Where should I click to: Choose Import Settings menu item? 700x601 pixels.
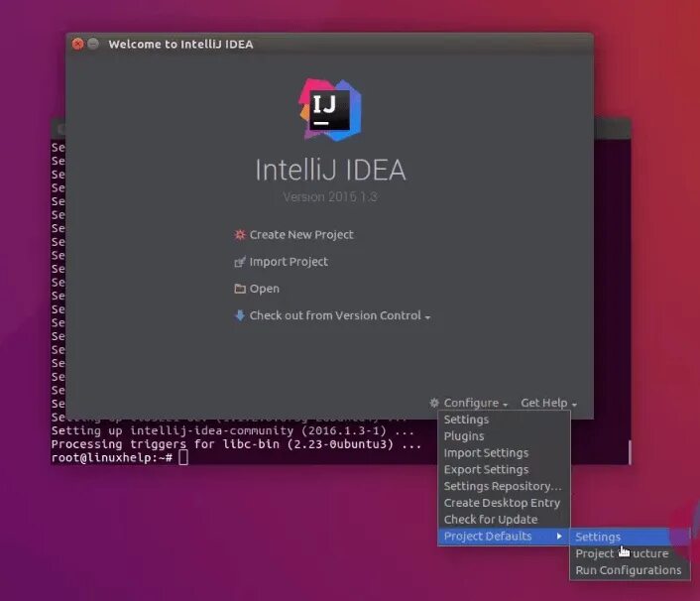point(504,453)
